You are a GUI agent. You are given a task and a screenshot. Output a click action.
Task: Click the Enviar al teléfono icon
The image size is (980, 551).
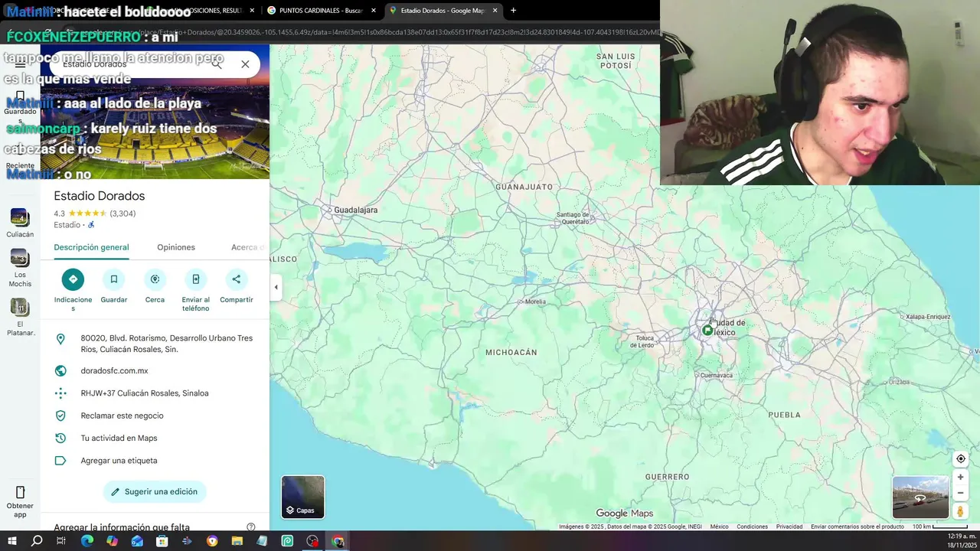tap(195, 279)
